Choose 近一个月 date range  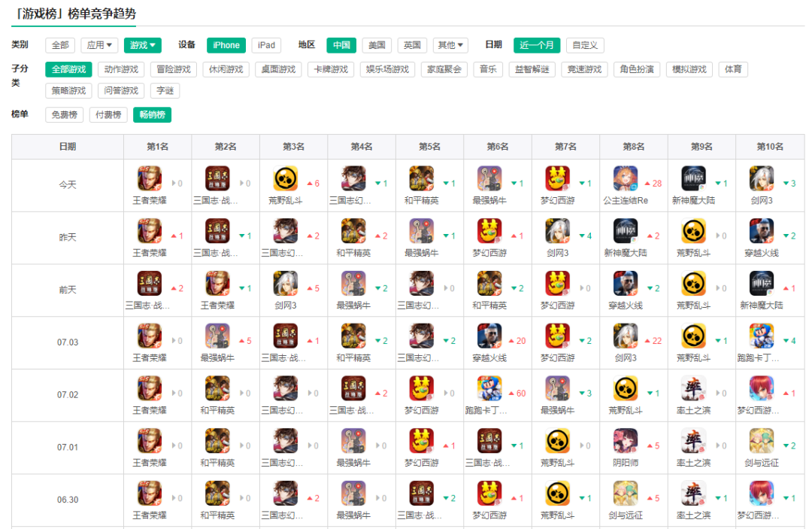(x=537, y=46)
